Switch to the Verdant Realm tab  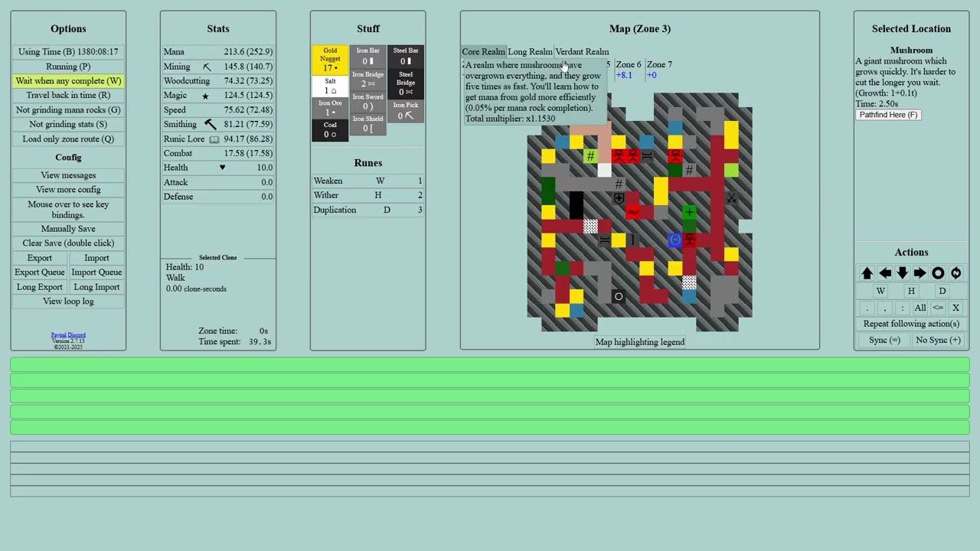[x=582, y=52]
